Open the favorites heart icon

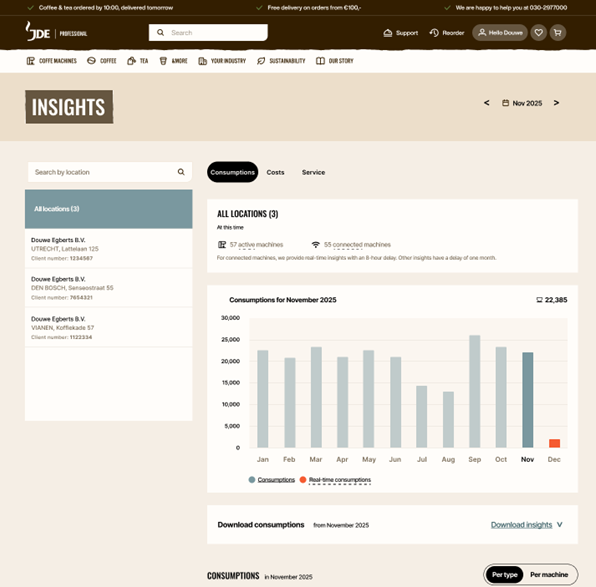point(539,33)
